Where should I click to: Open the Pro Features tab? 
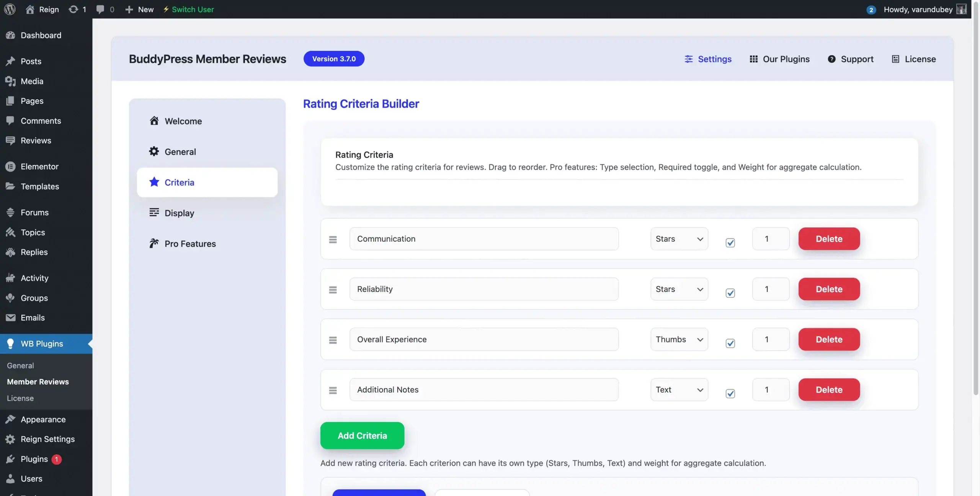tap(207, 244)
